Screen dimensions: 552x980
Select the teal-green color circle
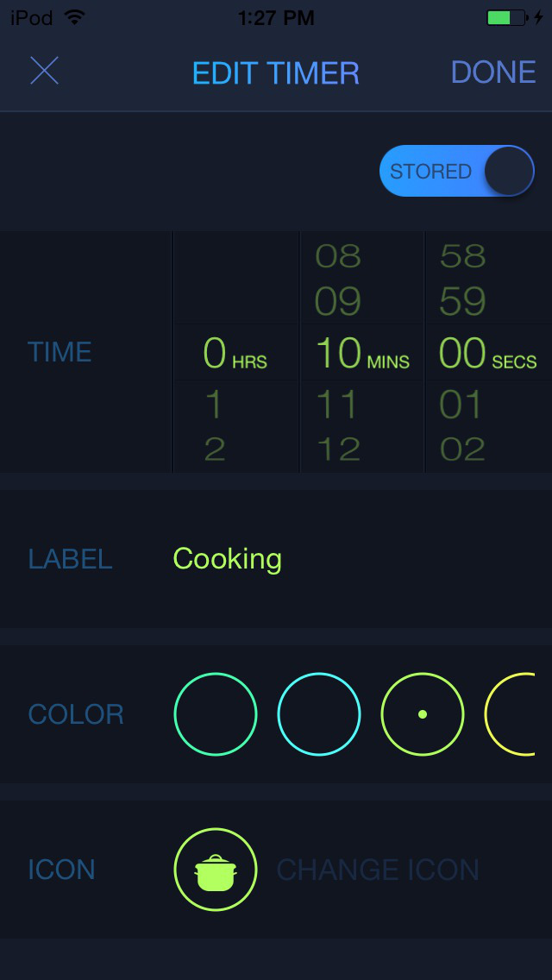216,714
